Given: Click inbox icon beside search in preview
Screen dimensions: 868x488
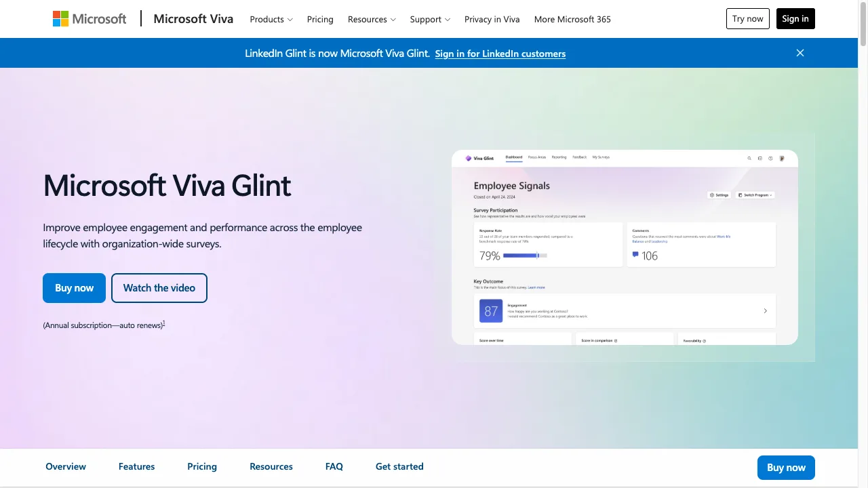Looking at the screenshot, I should coord(760,158).
